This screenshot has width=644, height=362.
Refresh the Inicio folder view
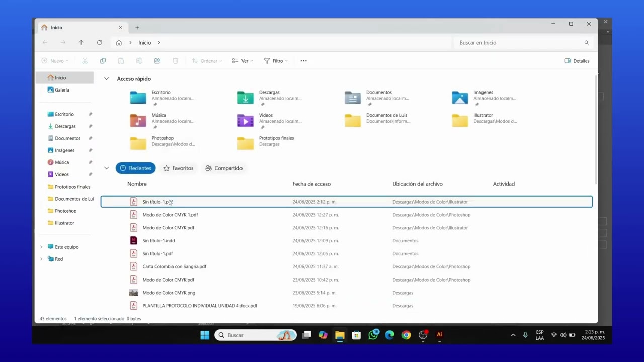coord(99,43)
